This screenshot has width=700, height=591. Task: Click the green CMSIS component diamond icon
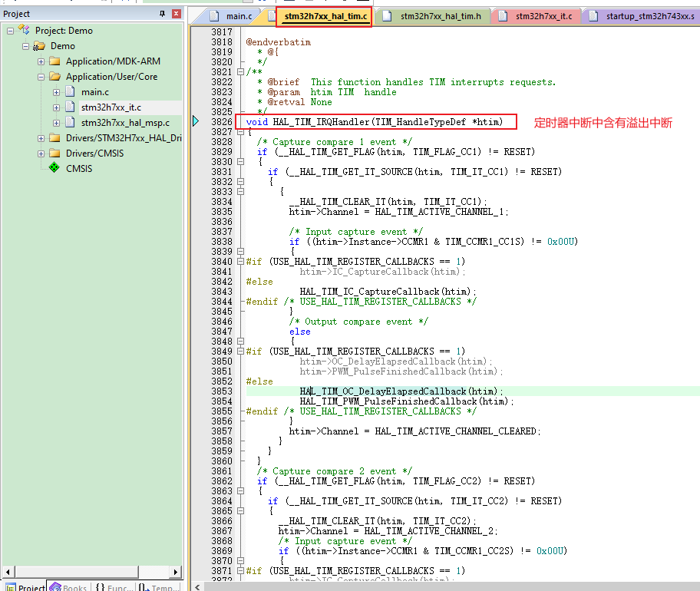(54, 168)
